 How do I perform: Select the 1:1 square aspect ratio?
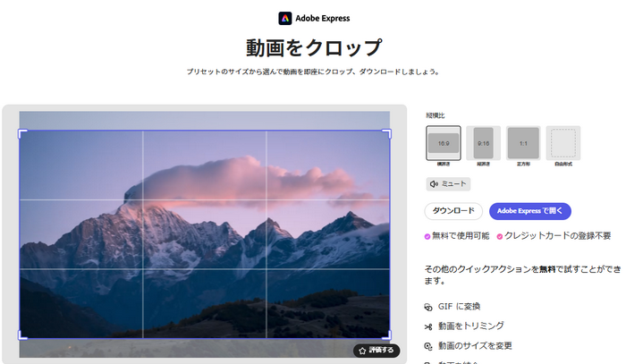(523, 143)
